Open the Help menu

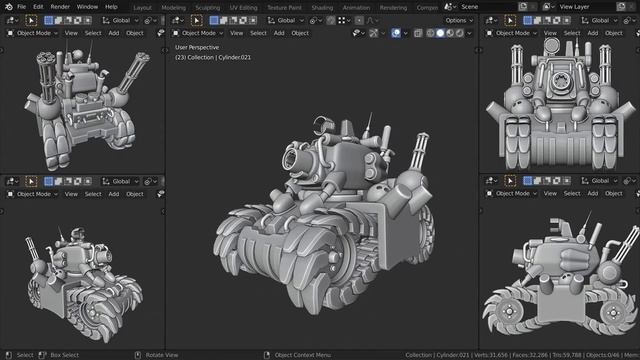click(111, 7)
